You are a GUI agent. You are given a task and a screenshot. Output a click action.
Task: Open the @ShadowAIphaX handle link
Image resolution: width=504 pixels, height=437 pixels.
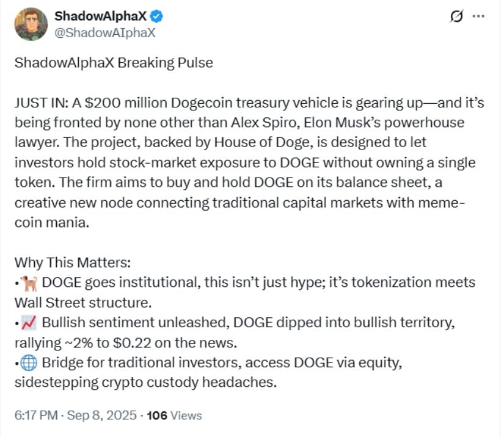pyautogui.click(x=105, y=33)
